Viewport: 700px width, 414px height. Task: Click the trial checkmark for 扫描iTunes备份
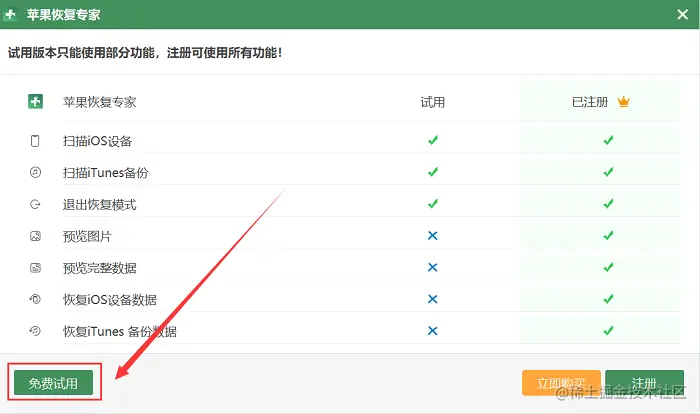(x=433, y=172)
